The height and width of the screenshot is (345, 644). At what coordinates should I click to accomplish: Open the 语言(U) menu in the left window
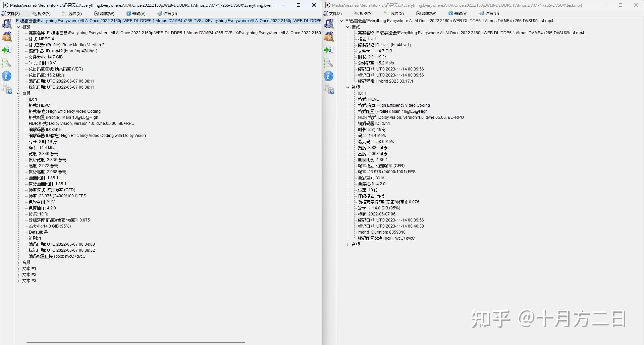pyautogui.click(x=167, y=13)
